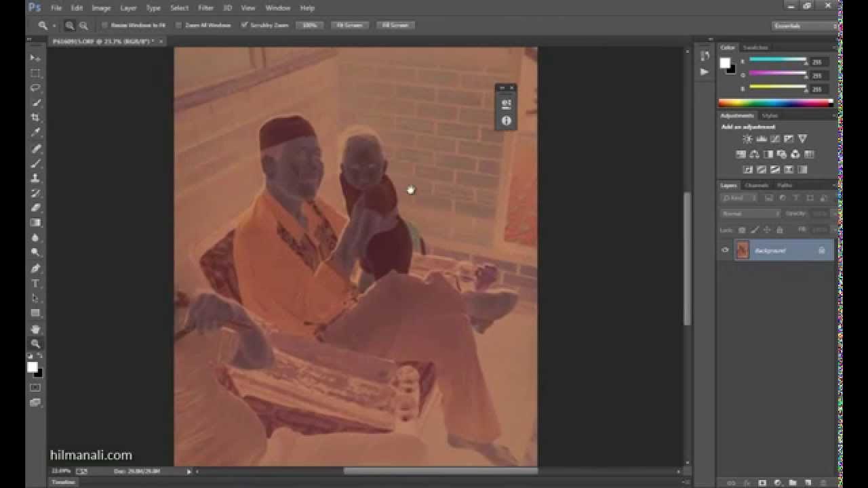Add a Vibrance adjustment
This screenshot has width=868, height=488.
(803, 139)
